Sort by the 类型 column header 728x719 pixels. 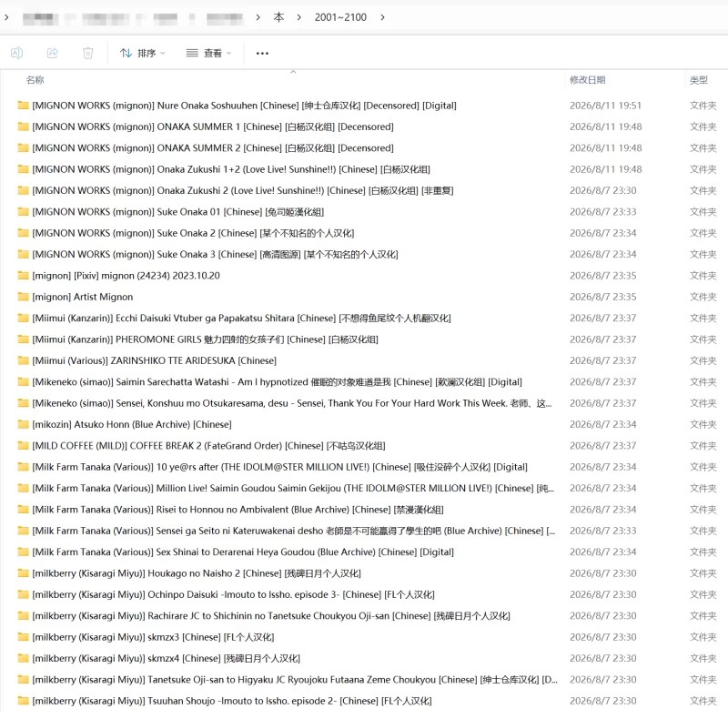pyautogui.click(x=698, y=80)
